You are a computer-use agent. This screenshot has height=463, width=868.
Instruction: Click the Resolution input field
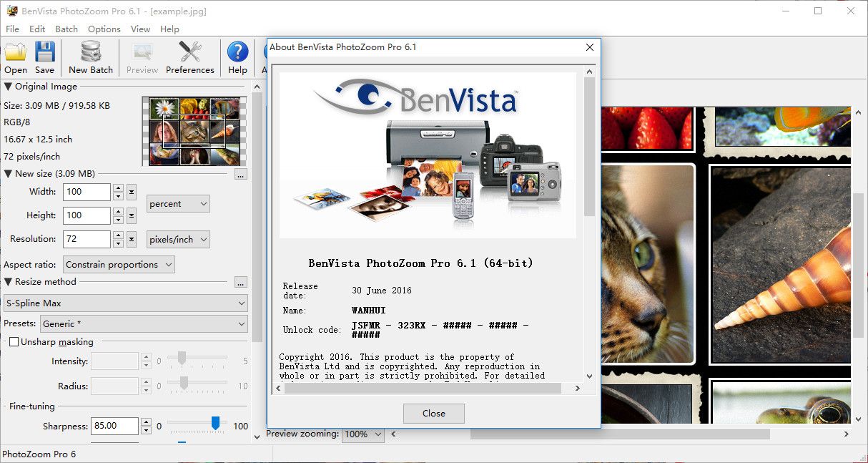(x=87, y=239)
